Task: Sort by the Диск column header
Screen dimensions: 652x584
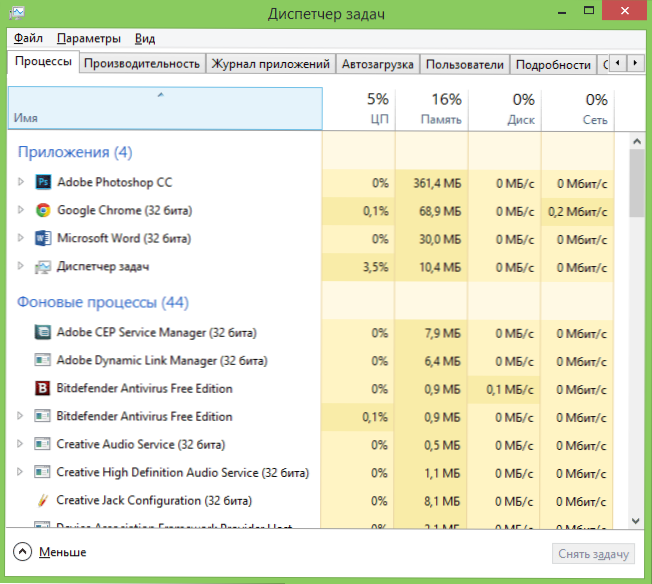Action: pyautogui.click(x=505, y=109)
